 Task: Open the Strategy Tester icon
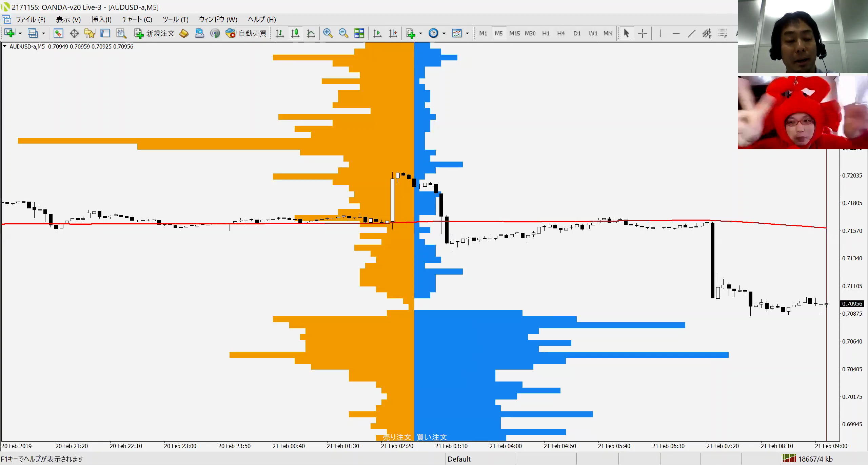121,33
